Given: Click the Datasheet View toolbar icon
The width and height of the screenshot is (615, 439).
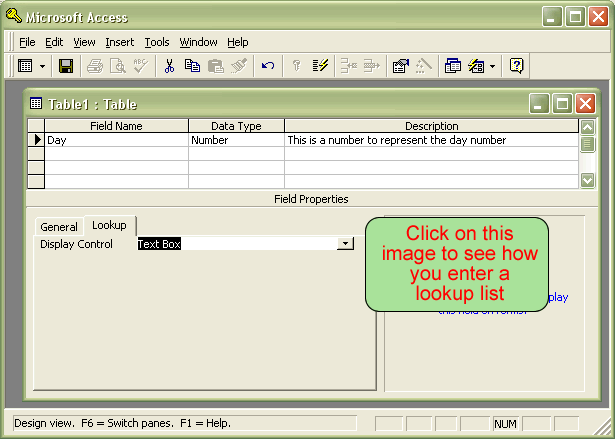Looking at the screenshot, I should [x=25, y=66].
